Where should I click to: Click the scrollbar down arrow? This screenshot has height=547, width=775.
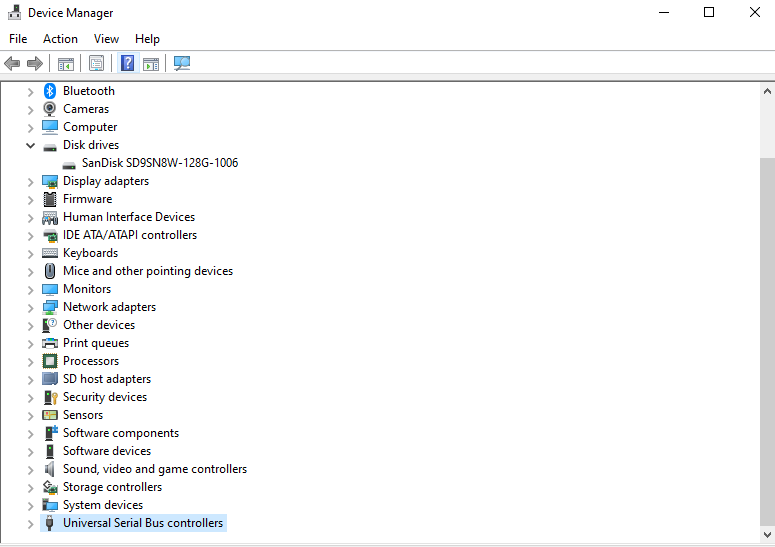pyautogui.click(x=767, y=535)
